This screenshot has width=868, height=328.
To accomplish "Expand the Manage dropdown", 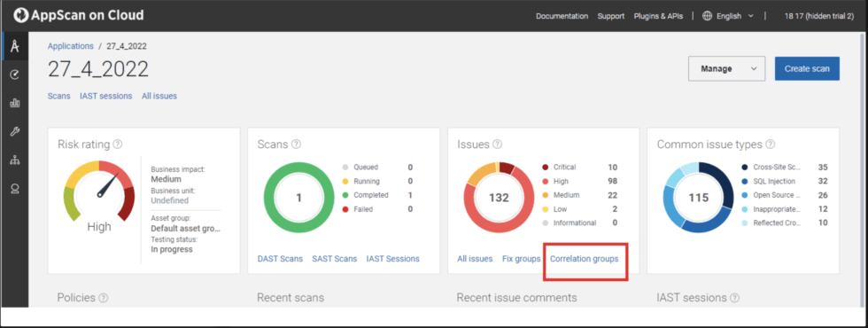I will pyautogui.click(x=726, y=69).
